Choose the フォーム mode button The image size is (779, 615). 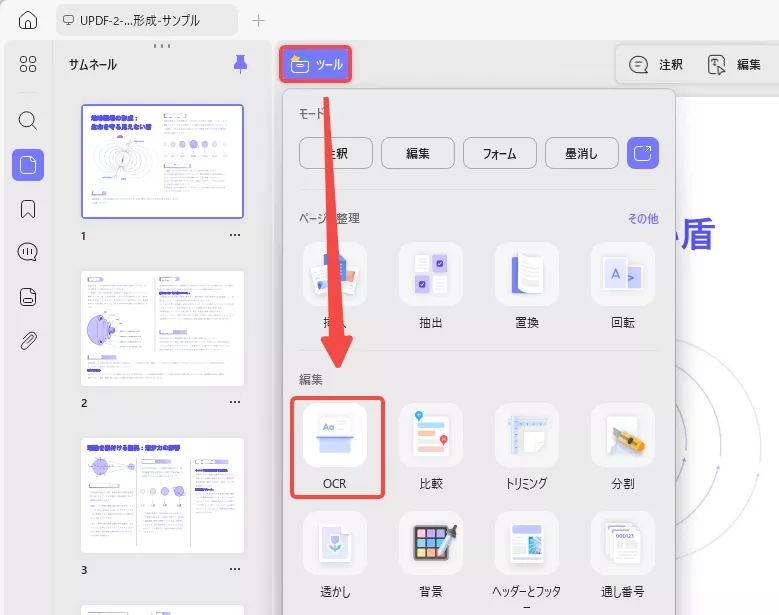[500, 153]
